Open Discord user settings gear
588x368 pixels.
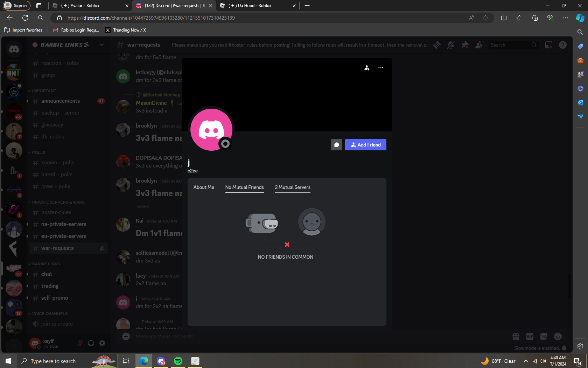pyautogui.click(x=102, y=343)
